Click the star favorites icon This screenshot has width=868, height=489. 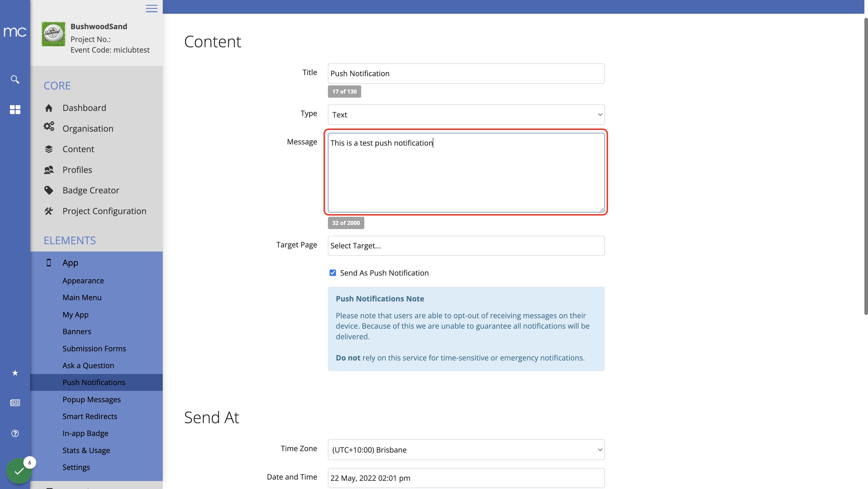click(15, 373)
